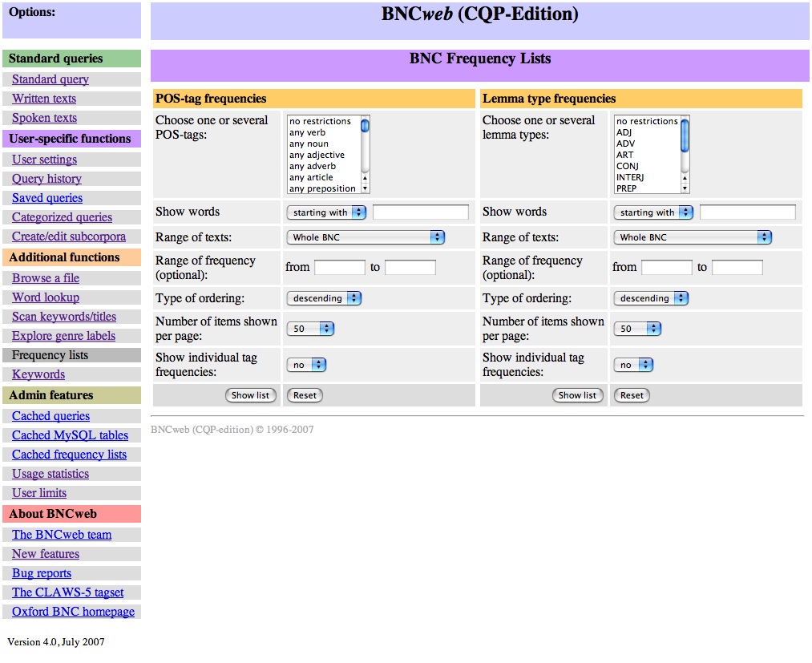812x663 pixels.
Task: Go to Keywords in the sidebar
Action: click(x=38, y=374)
